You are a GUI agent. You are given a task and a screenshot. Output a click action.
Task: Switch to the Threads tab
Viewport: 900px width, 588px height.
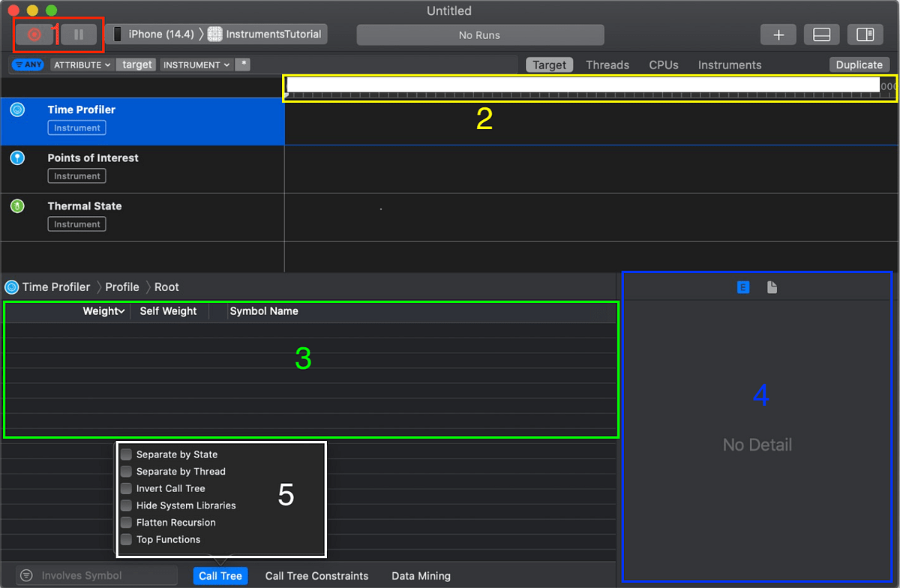pyautogui.click(x=607, y=64)
